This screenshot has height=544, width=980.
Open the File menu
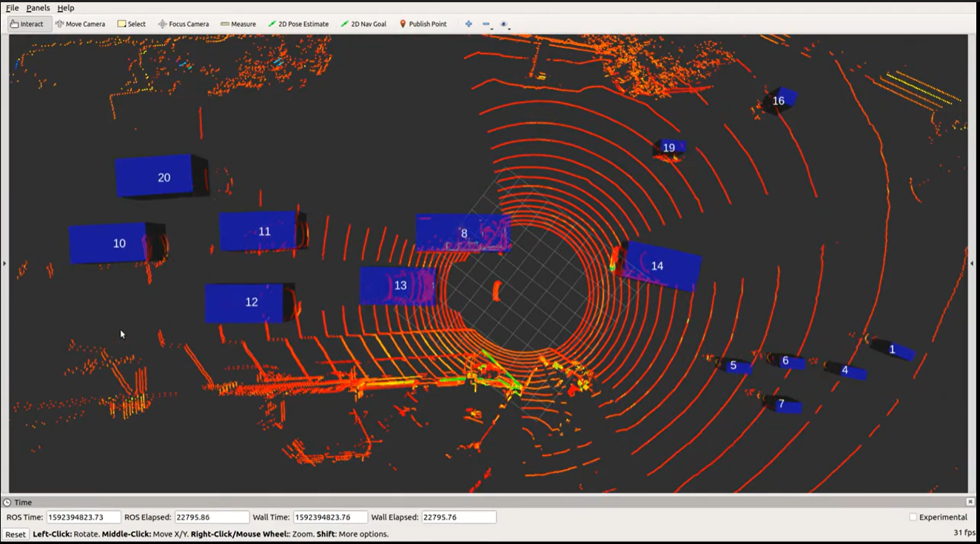13,7
